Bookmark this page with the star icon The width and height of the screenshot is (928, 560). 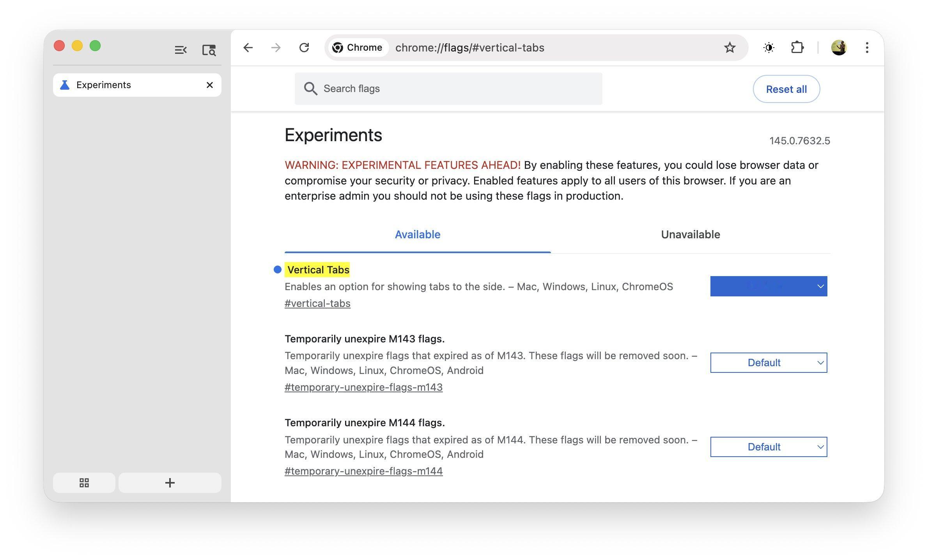[x=729, y=48]
